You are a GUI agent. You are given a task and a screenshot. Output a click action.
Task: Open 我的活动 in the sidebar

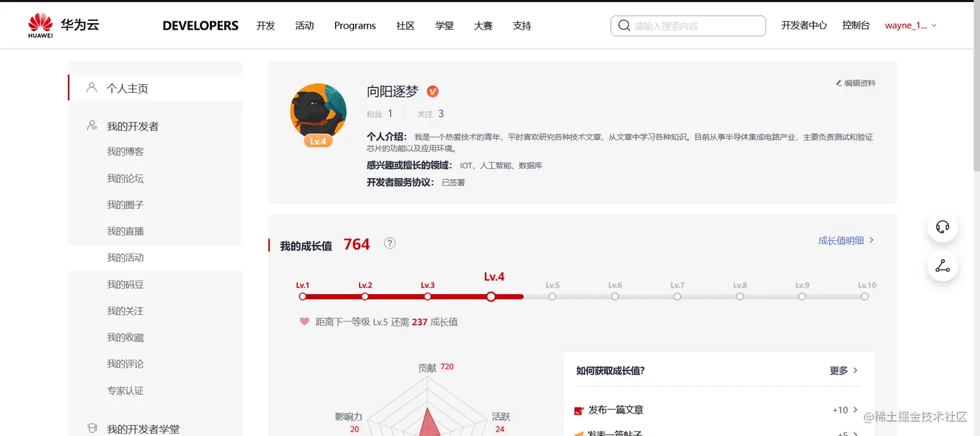tap(126, 258)
